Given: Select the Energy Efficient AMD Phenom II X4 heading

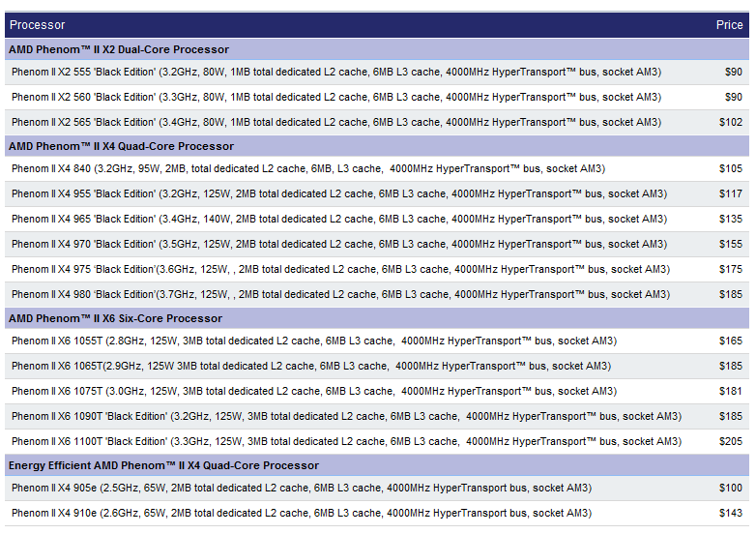Looking at the screenshot, I should coord(377,465).
